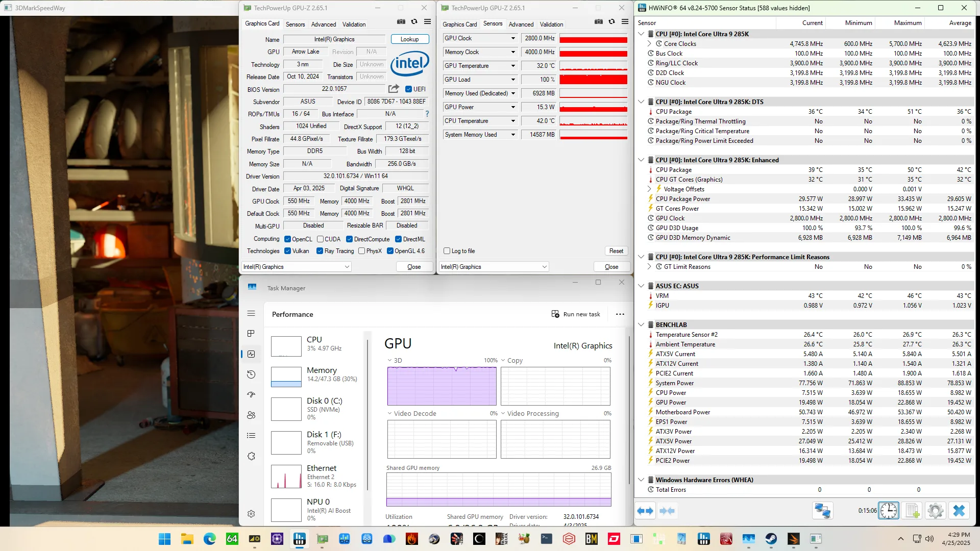Click the screenshot camera icon in left GPU-Z window
Screen dimensions: 980x551
[401, 22]
